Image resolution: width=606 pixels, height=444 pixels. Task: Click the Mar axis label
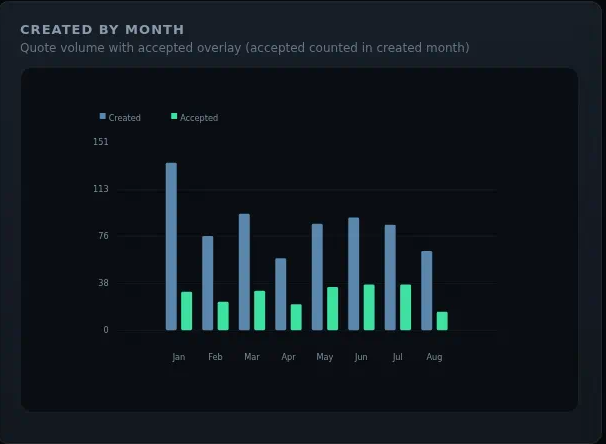click(252, 357)
